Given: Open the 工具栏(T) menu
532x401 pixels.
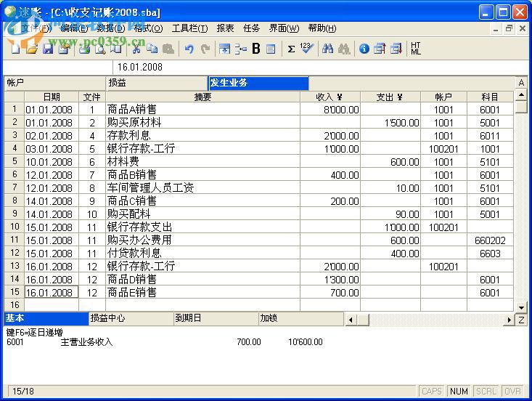Looking at the screenshot, I should pos(189,28).
